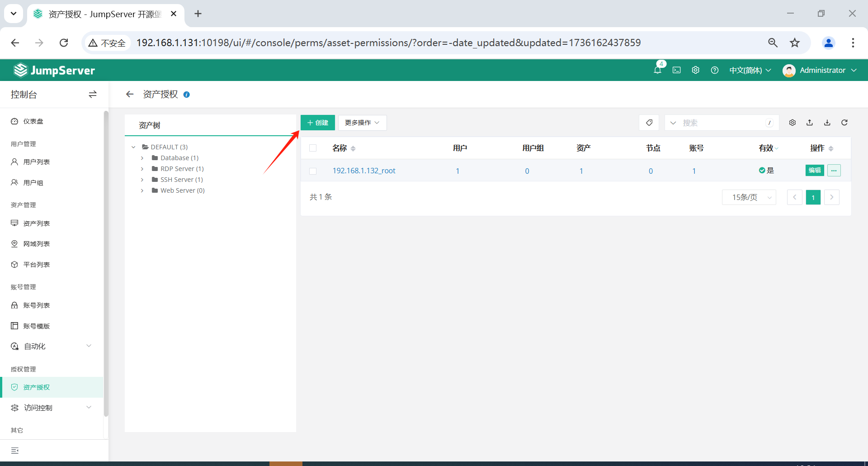Open language dropdown 中文(简体)
868x466 pixels.
click(x=750, y=70)
